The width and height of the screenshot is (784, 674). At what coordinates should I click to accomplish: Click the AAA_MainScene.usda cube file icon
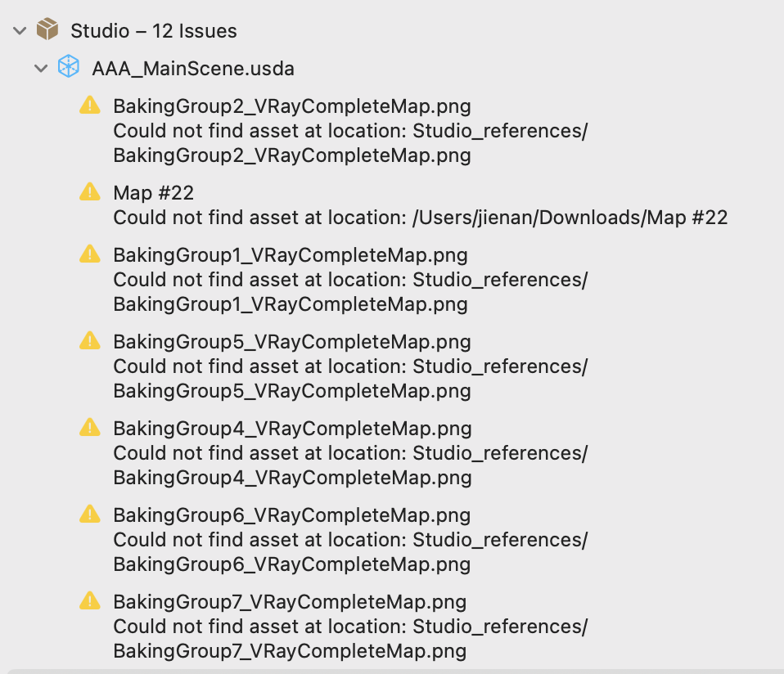(x=69, y=66)
